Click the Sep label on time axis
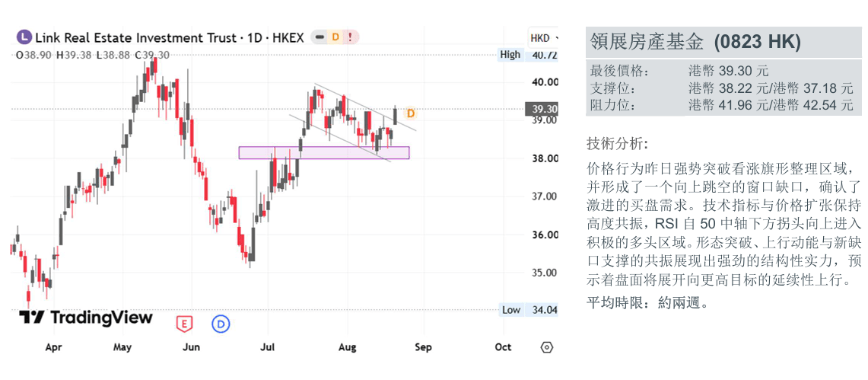 (423, 348)
